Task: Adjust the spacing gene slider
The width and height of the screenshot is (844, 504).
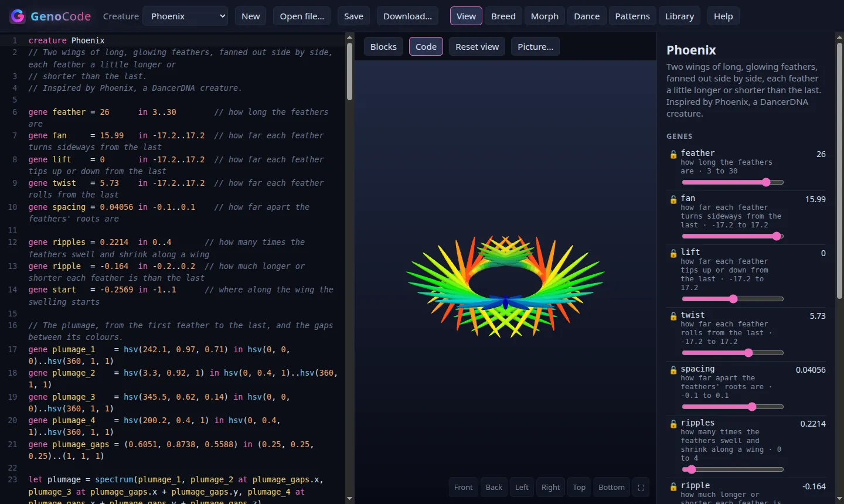Action: (x=733, y=407)
